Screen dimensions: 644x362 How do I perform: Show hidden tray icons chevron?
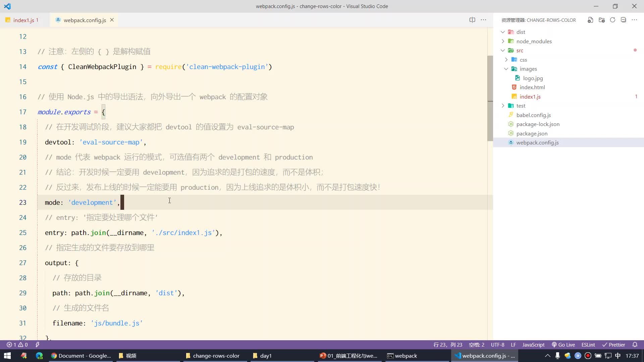pos(547,356)
